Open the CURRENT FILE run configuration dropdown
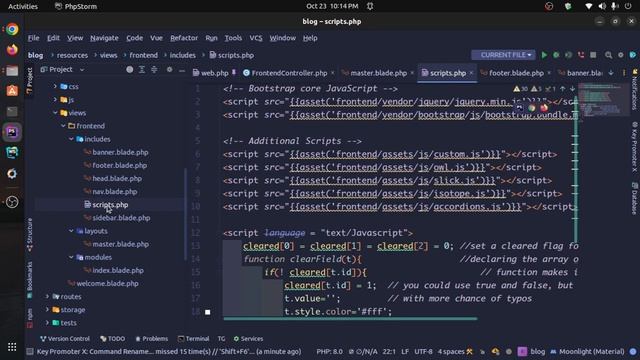The image size is (640, 360). pyautogui.click(x=504, y=55)
